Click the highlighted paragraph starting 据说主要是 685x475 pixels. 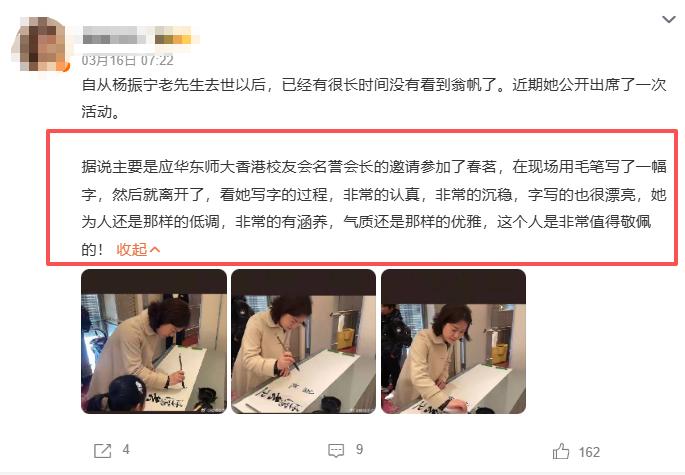(374, 208)
